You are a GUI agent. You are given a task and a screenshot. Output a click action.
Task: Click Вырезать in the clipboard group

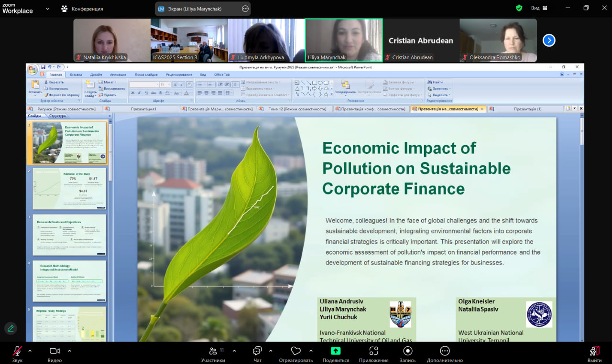click(54, 82)
